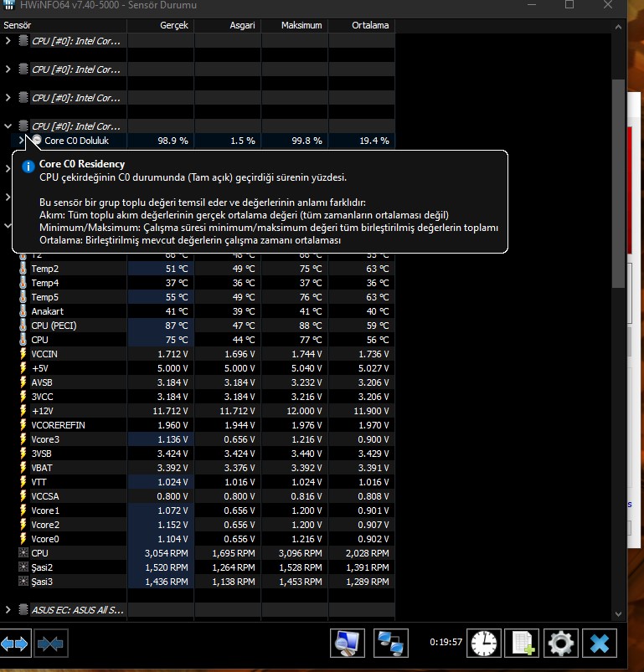This screenshot has width=644, height=672.
Task: Click the fan icon beside Şasi2
Action: coord(23,567)
